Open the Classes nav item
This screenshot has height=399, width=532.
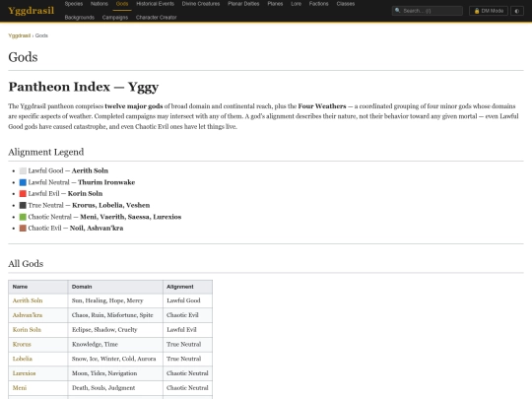coord(346,4)
